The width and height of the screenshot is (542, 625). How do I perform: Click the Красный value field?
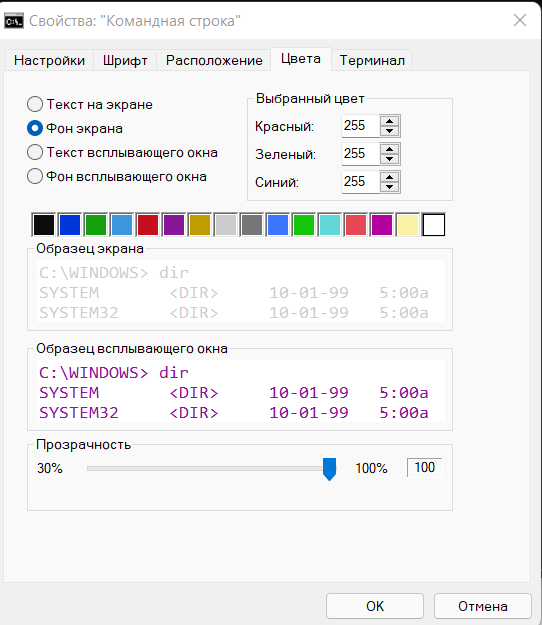[x=361, y=126]
